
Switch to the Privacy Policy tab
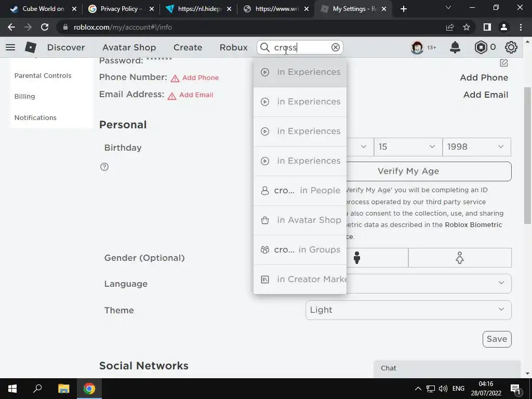point(121,9)
